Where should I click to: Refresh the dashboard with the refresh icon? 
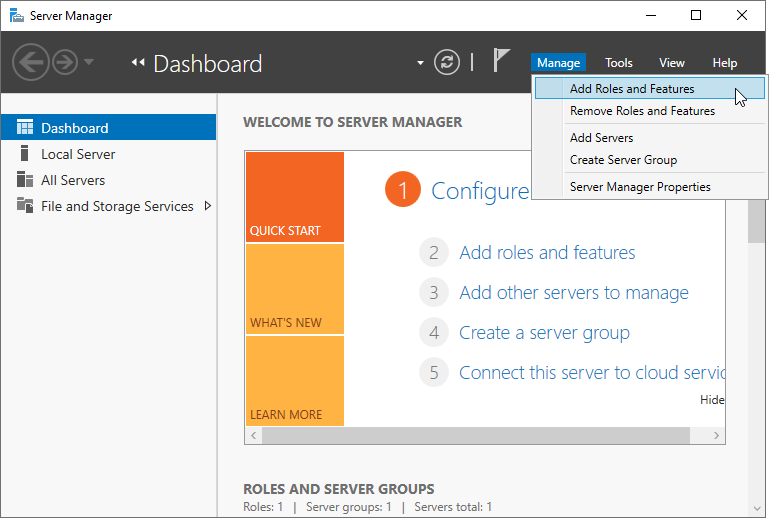(x=447, y=62)
